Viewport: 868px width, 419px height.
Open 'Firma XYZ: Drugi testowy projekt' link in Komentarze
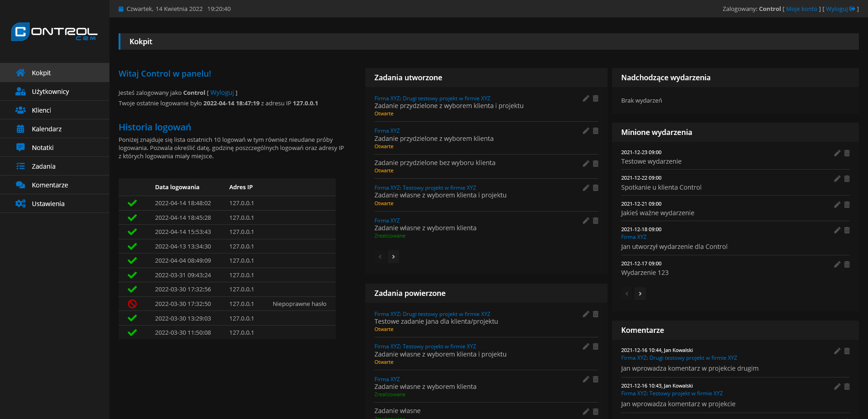679,358
